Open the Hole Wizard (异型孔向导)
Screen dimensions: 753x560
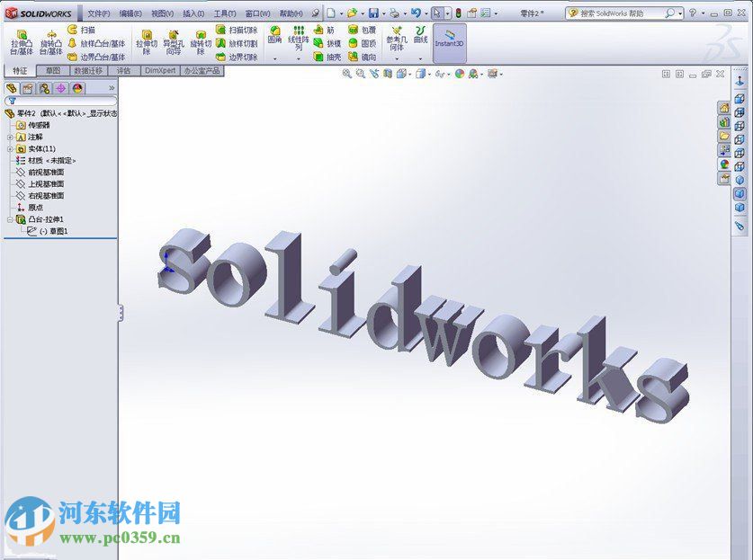pos(171,43)
